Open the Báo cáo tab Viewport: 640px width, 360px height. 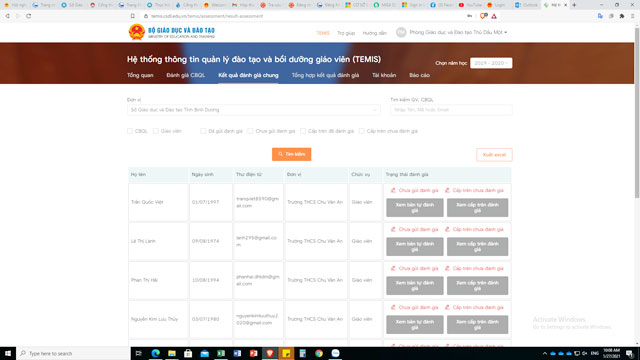tap(419, 75)
